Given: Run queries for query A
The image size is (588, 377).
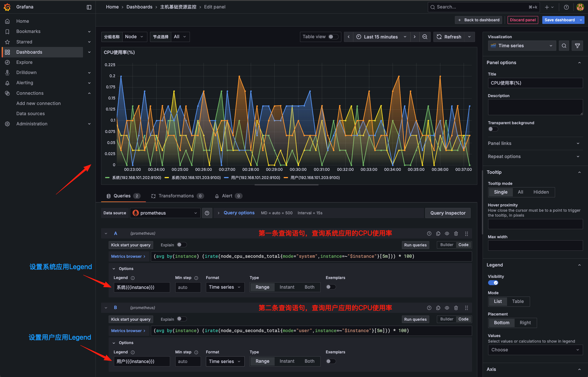Looking at the screenshot, I should pos(415,245).
